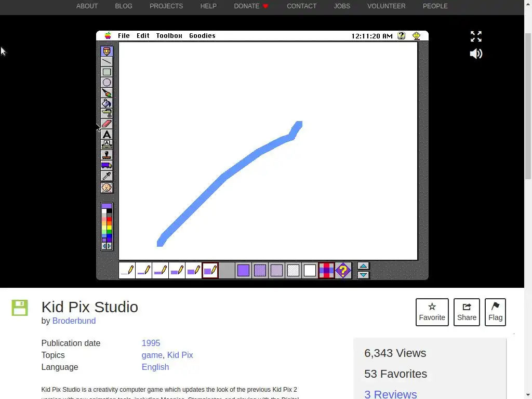This screenshot has width=532, height=399.
Task: Select the Rectangle tool
Action: tap(107, 72)
